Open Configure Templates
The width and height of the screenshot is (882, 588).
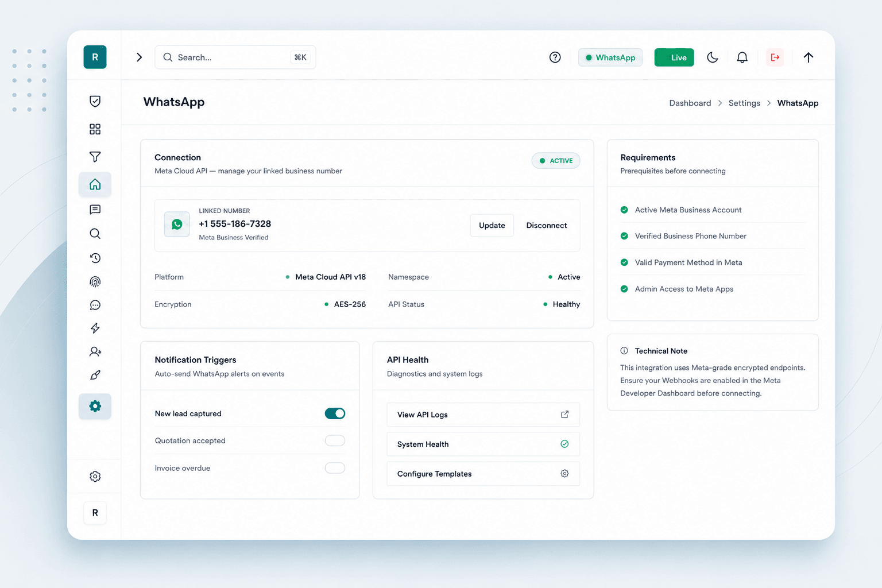[483, 474]
